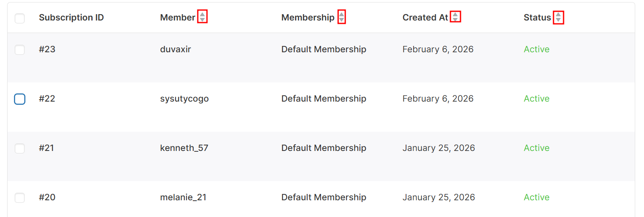The width and height of the screenshot is (644, 217).
Task: Mark the checkbox next to subscription #20
Action: coord(20,198)
